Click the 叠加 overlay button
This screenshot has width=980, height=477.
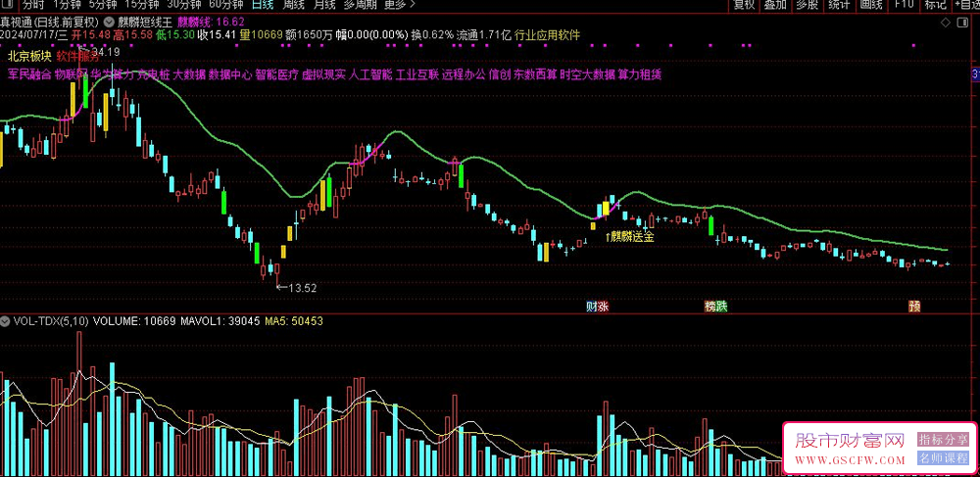[x=775, y=4]
